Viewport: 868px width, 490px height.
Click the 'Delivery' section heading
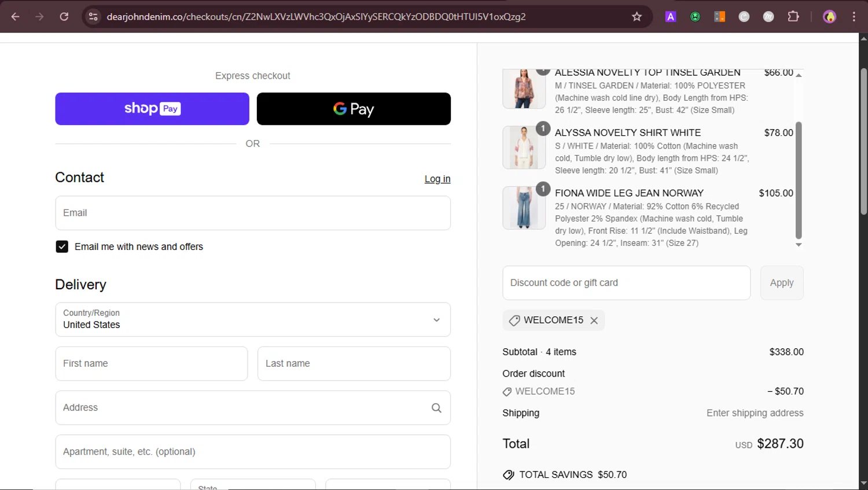(x=80, y=285)
